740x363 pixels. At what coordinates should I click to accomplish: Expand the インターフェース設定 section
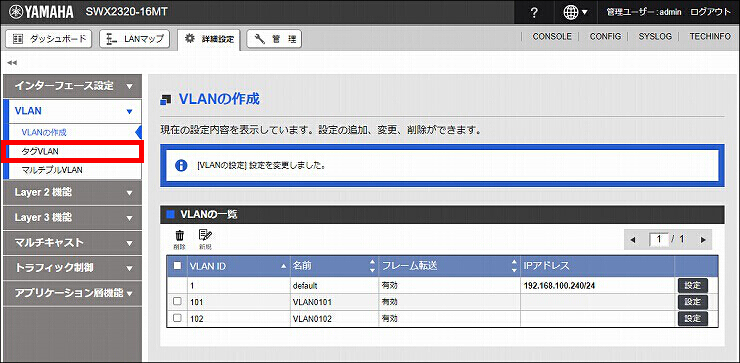point(72,86)
